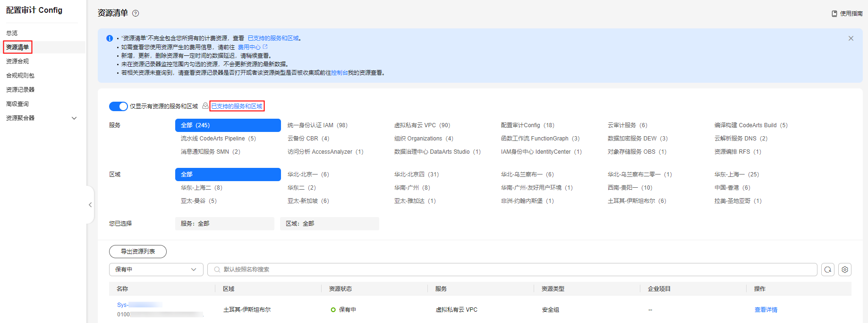This screenshot has height=323, width=868.
Task: Filter by 函数工作流 FunctionGraph (3)
Action: point(540,139)
